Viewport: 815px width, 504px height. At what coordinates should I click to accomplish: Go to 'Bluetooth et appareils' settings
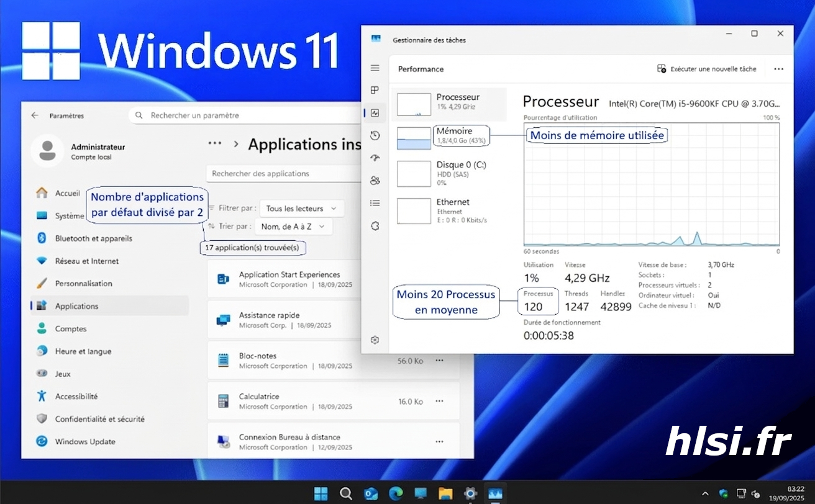(93, 238)
